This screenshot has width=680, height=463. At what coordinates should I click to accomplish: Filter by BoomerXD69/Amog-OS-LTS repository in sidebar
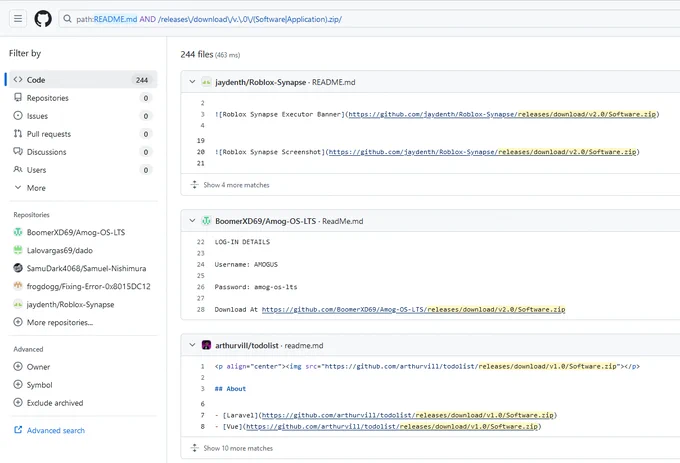(x=76, y=232)
